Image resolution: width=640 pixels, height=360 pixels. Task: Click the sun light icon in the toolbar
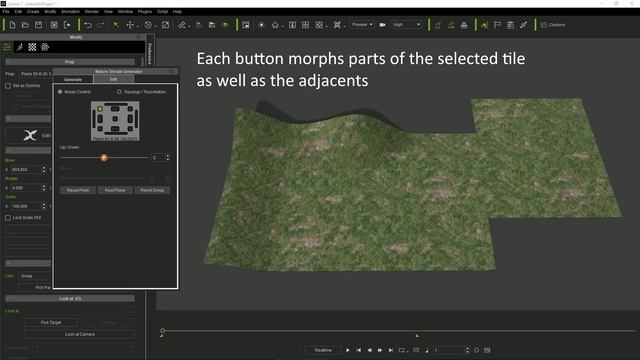(261, 25)
